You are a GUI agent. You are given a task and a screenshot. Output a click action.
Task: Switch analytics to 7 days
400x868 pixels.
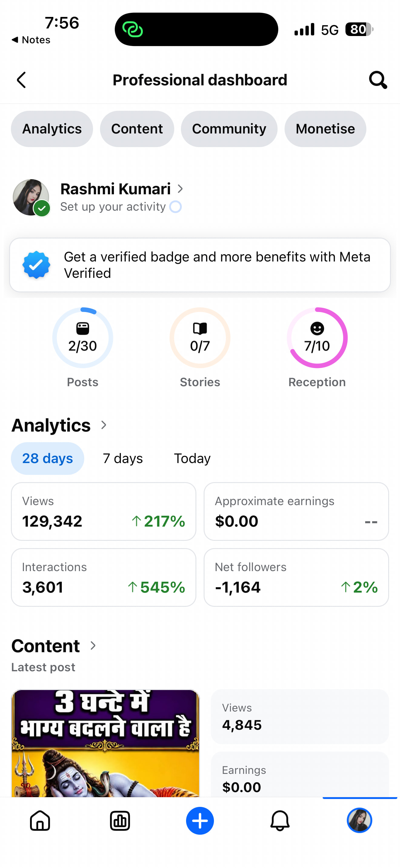(x=123, y=458)
